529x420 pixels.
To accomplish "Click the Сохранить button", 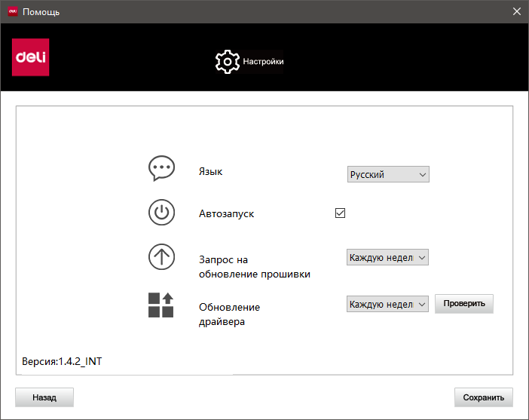I will point(484,397).
